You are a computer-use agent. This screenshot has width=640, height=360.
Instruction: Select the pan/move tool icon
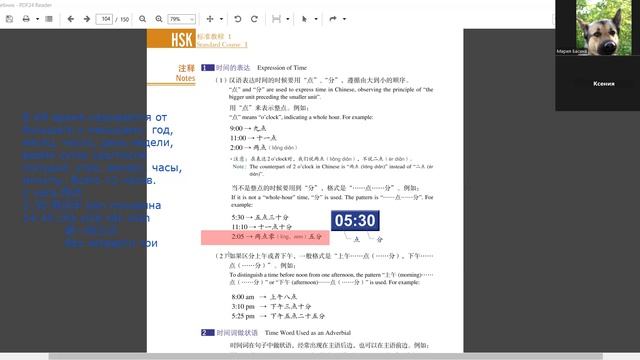[x=210, y=19]
